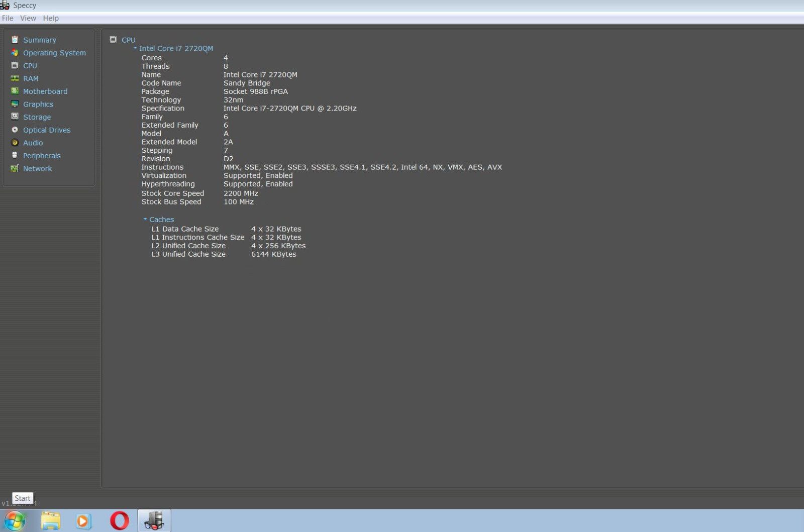Open Windows Start orb
Image resolution: width=804 pixels, height=532 pixels.
[15, 521]
